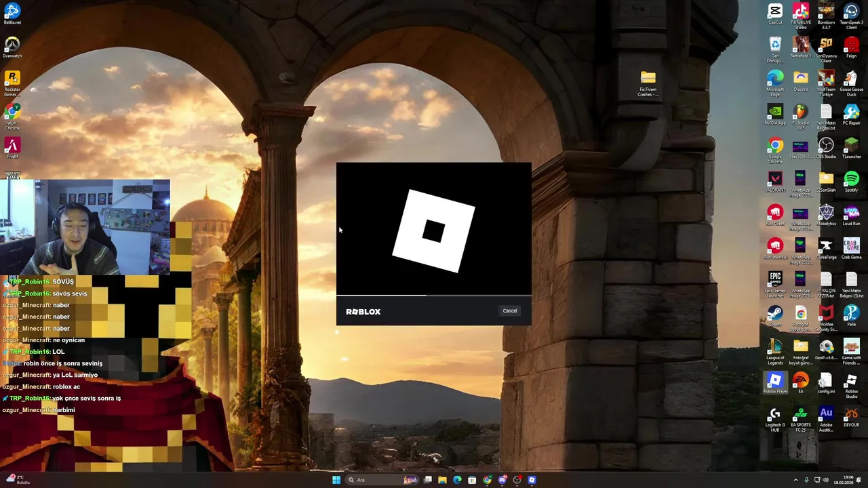Open Epic Games Launcher shortcut

point(775,285)
